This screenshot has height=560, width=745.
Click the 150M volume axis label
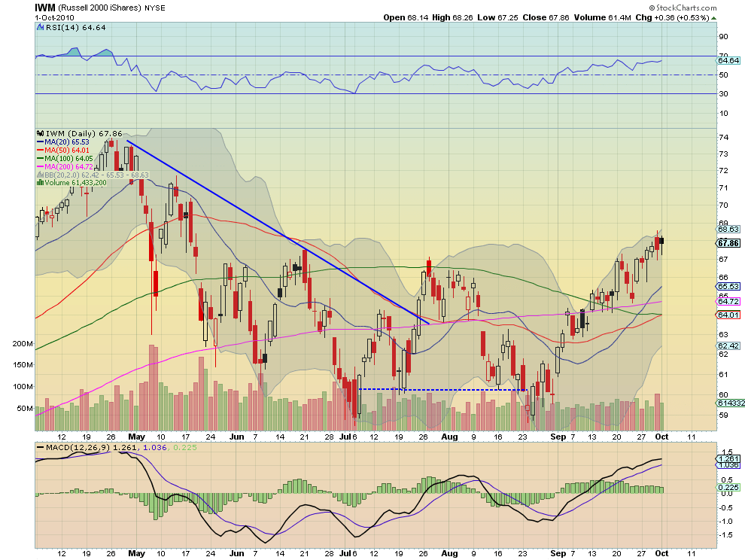pos(22,365)
